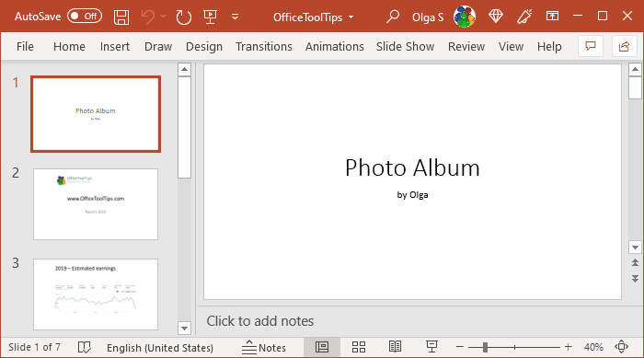Open the Help tab
Screen dimensions: 644x358
coord(549,46)
